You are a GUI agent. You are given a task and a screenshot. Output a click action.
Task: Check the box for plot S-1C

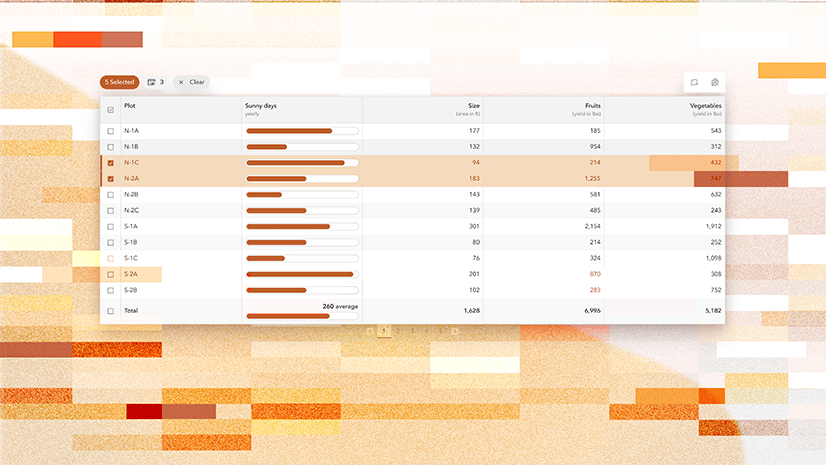click(x=111, y=258)
